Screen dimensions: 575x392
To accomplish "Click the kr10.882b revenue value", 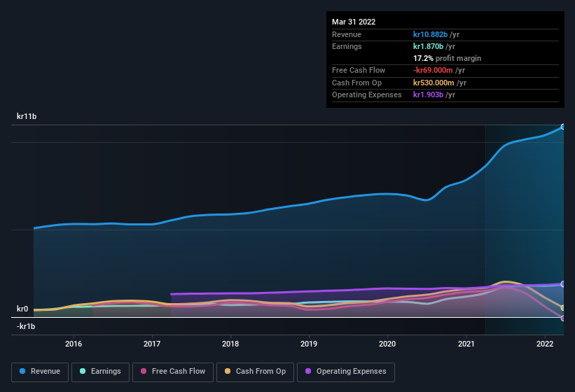I will [430, 34].
